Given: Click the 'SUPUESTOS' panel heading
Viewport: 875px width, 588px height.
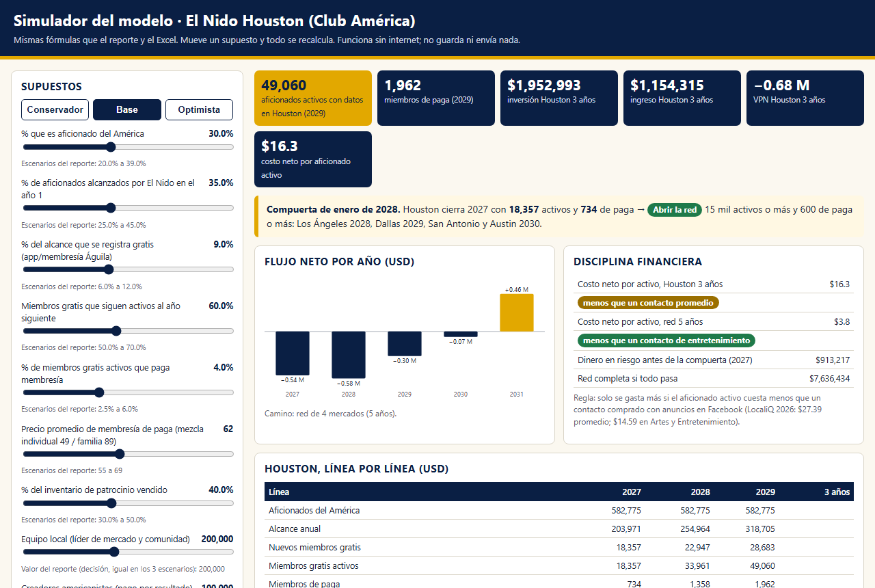Looking at the screenshot, I should point(51,87).
